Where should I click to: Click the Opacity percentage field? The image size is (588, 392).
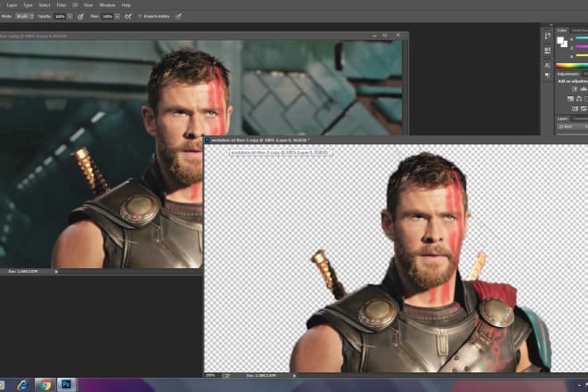(60, 17)
